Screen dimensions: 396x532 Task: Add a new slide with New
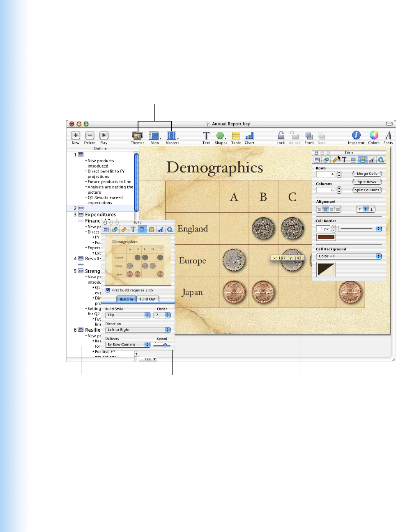76,136
